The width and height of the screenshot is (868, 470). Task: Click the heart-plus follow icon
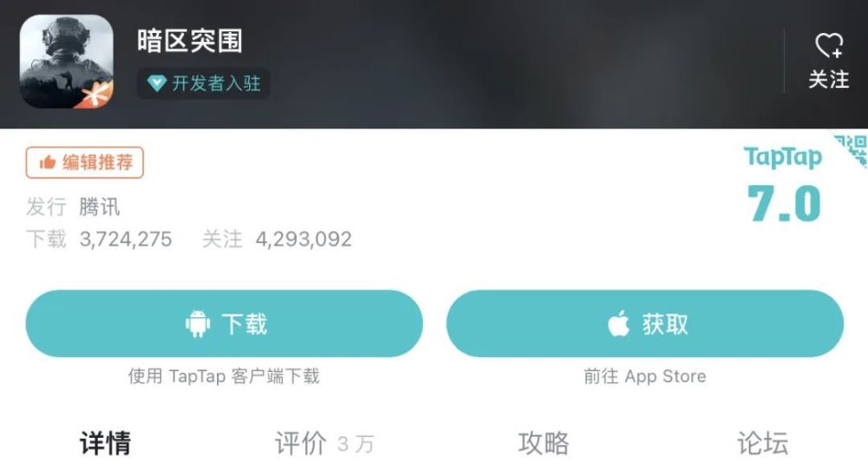829,45
